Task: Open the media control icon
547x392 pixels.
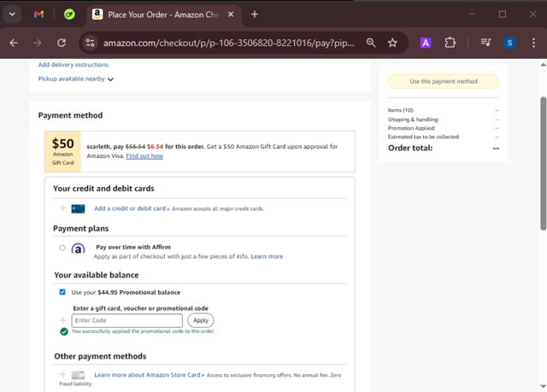Action: point(485,43)
